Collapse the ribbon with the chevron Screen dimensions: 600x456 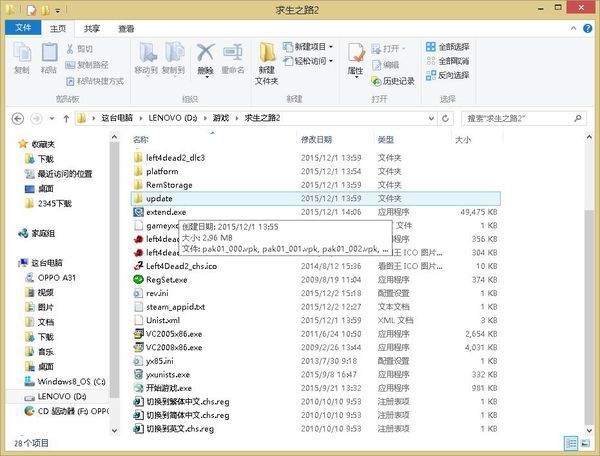tap(573, 28)
